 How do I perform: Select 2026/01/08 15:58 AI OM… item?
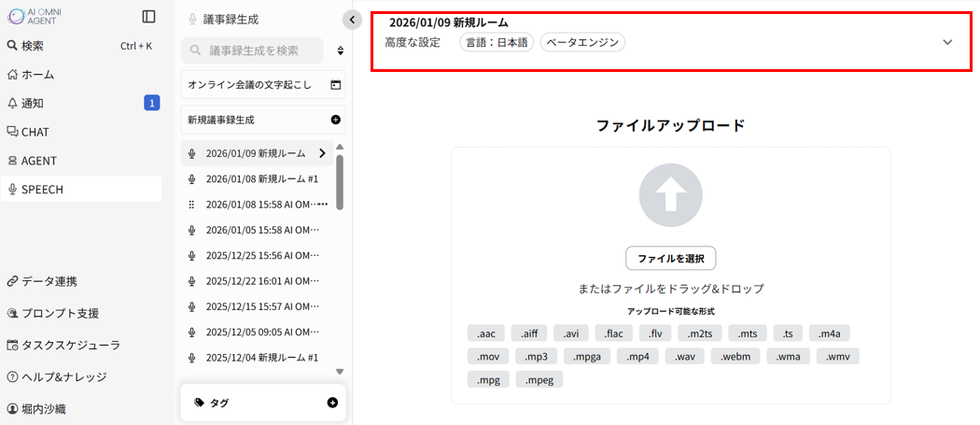(257, 205)
